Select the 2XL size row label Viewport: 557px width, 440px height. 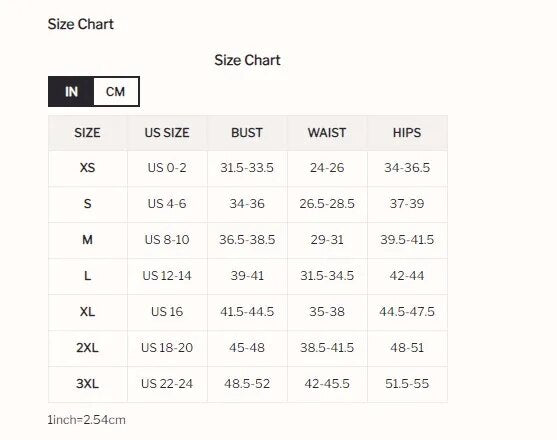(x=87, y=348)
